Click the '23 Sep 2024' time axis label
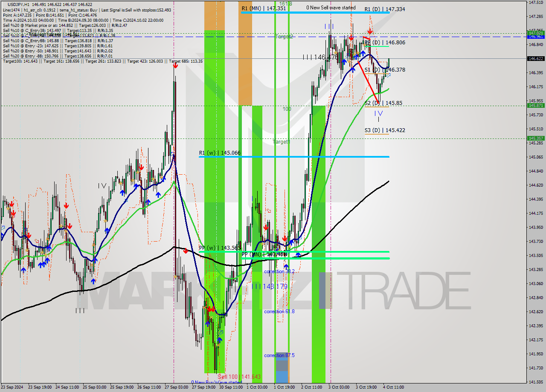This screenshot has width=546, height=392. tap(12, 387)
